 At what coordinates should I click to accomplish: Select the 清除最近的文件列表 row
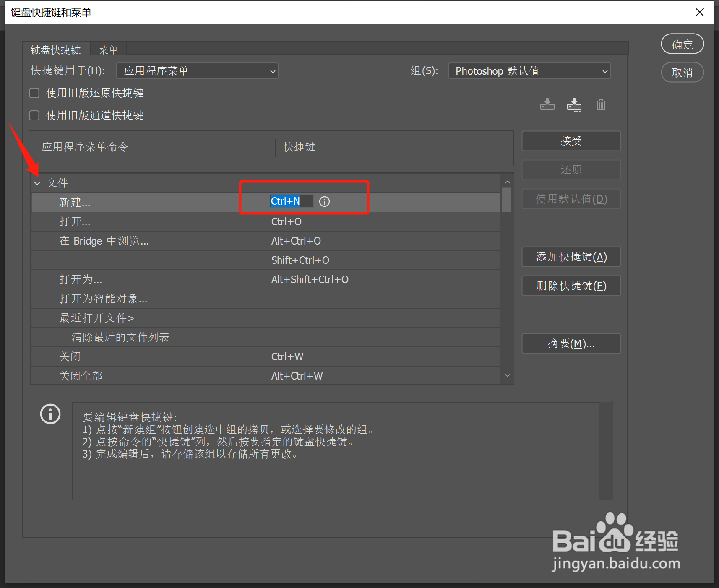pyautogui.click(x=265, y=337)
